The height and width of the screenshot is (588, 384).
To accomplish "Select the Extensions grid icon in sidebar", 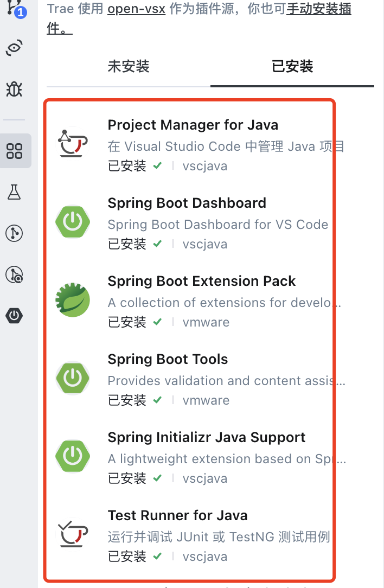I will click(14, 151).
